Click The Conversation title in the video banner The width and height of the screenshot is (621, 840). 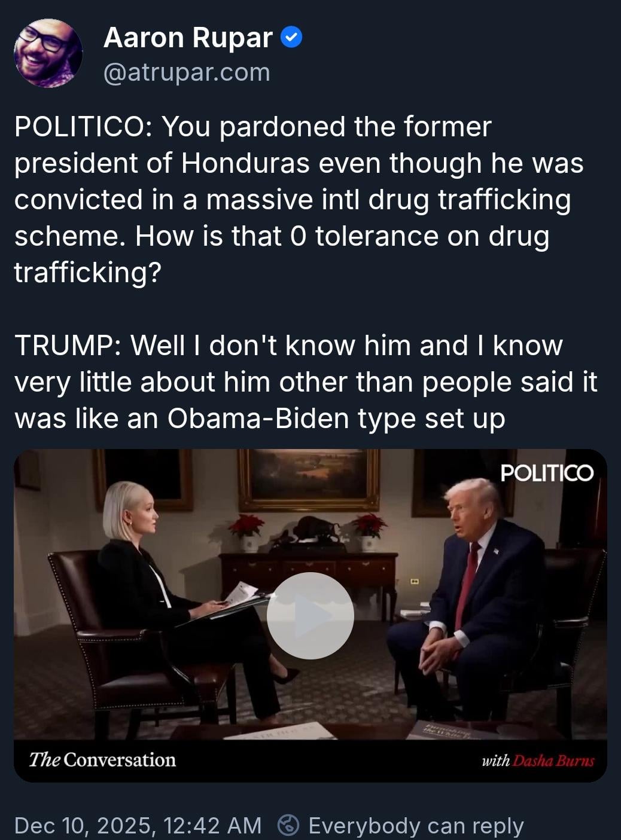click(102, 760)
